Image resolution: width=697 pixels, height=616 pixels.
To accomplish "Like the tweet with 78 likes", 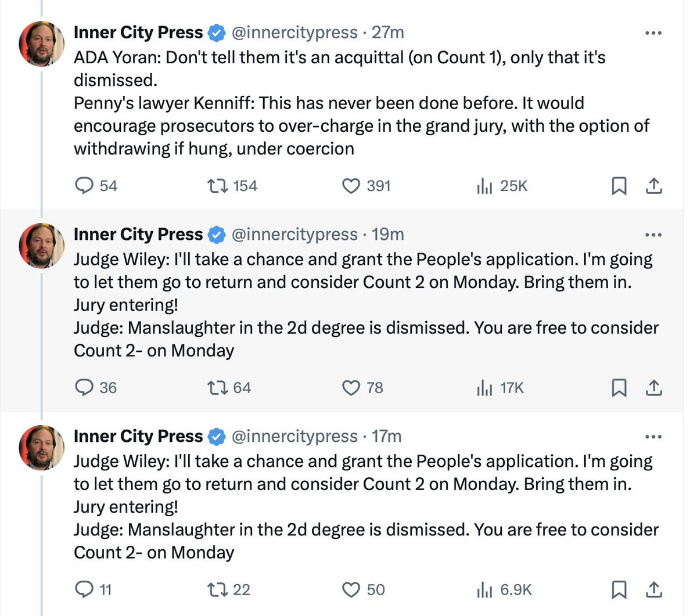I will [x=351, y=387].
